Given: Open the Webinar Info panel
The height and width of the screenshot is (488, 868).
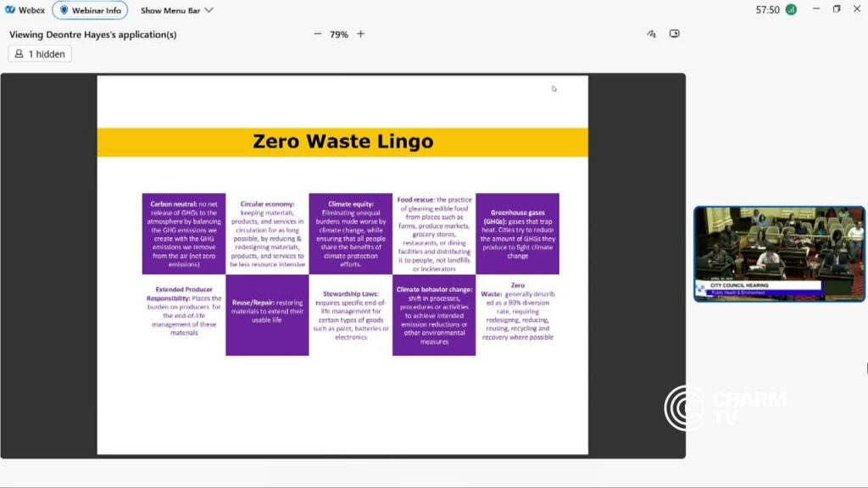Looking at the screenshot, I should click(90, 10).
